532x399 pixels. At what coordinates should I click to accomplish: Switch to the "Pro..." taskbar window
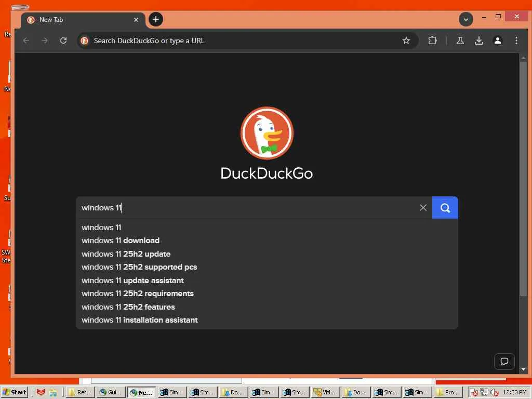point(447,392)
